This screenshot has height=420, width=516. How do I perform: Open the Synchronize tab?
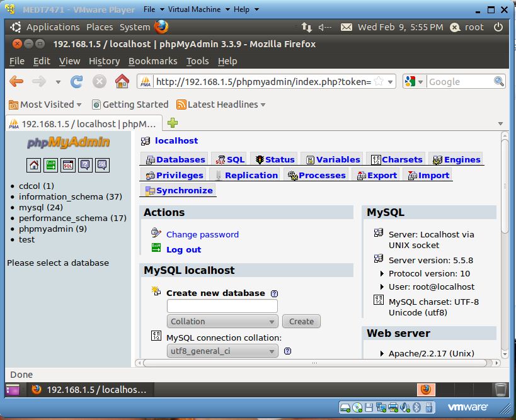179,190
